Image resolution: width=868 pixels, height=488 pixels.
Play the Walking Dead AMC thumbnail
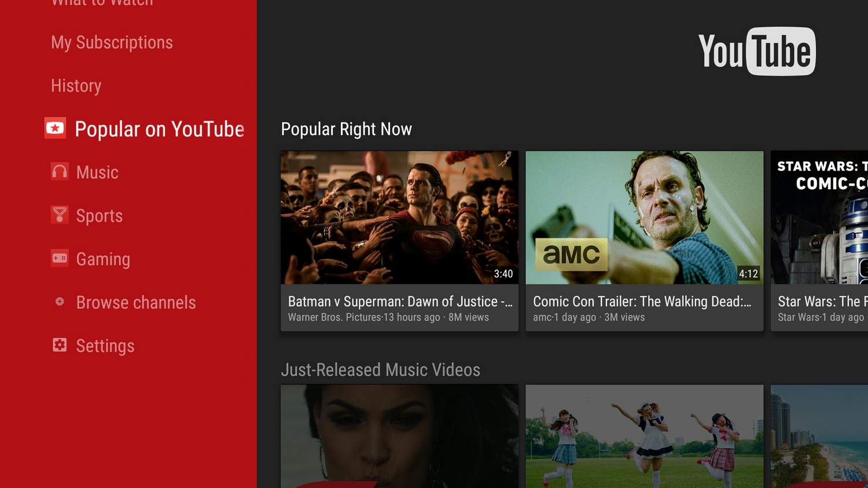644,217
